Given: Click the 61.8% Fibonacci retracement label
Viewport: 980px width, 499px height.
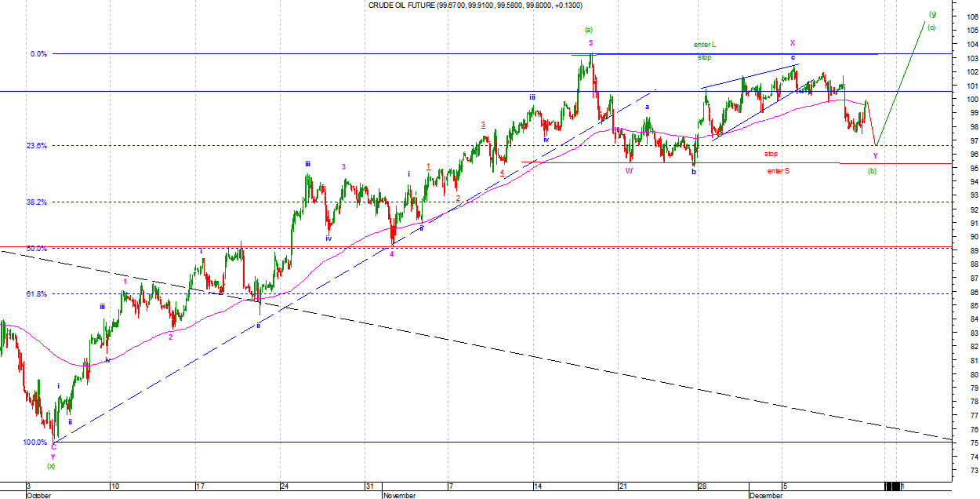Looking at the screenshot, I should 36,293.
